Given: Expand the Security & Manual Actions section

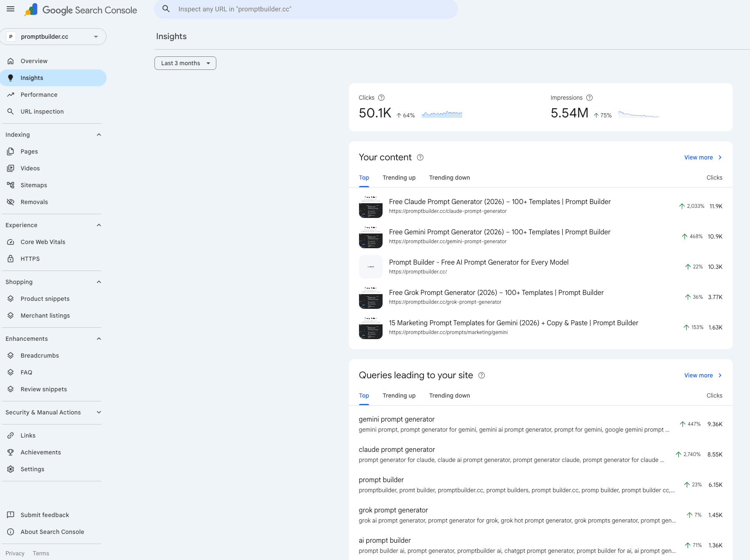Looking at the screenshot, I should click(x=99, y=412).
